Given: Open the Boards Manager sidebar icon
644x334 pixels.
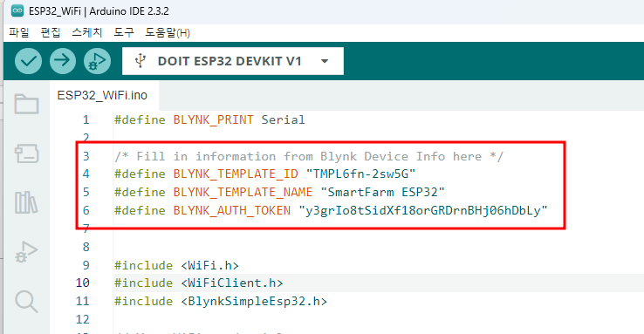Looking at the screenshot, I should coord(27,153).
